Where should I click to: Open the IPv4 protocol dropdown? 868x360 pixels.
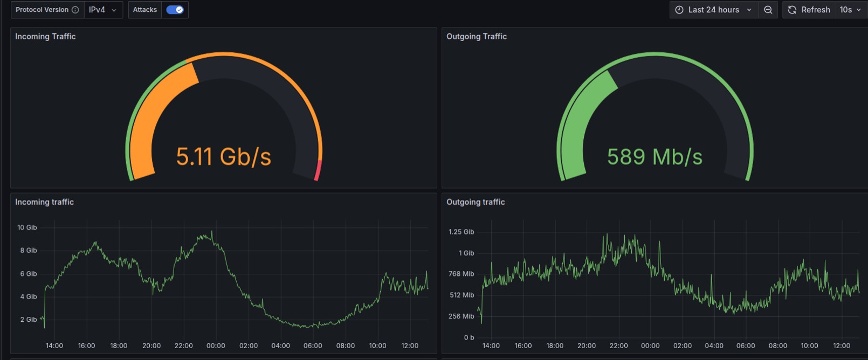click(102, 10)
